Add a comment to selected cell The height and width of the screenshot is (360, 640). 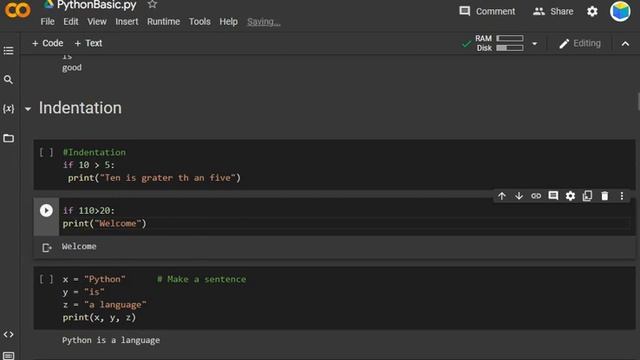[553, 196]
